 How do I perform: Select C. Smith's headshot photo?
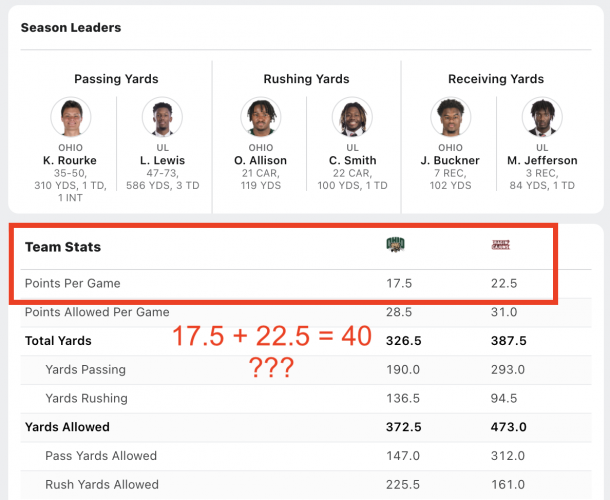pos(352,117)
